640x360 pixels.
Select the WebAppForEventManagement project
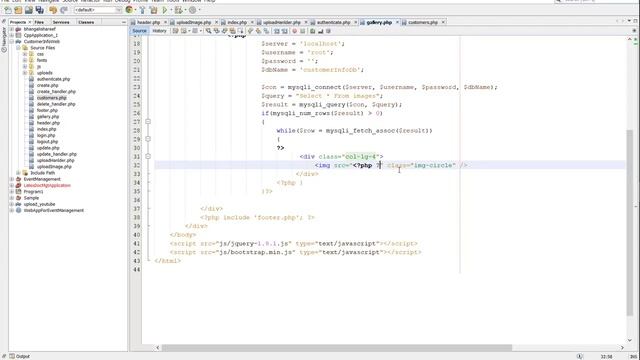53,210
